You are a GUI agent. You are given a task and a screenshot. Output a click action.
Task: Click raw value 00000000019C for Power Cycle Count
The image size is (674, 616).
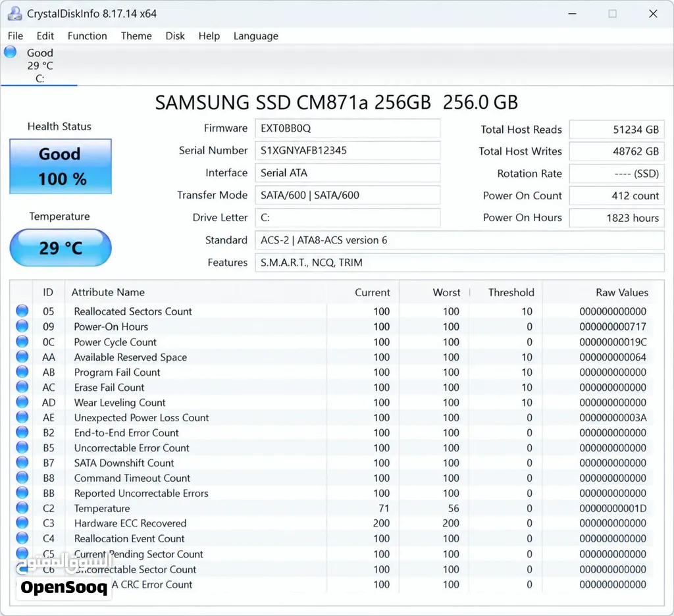coord(613,342)
